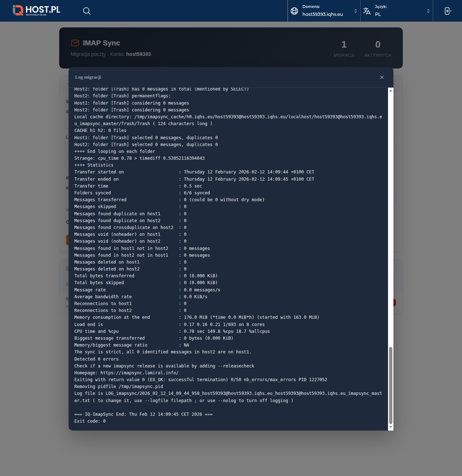Screen dimensions: 462x476
Task: Expand the chevron arrows of the Domena field
Action: pos(356,11)
